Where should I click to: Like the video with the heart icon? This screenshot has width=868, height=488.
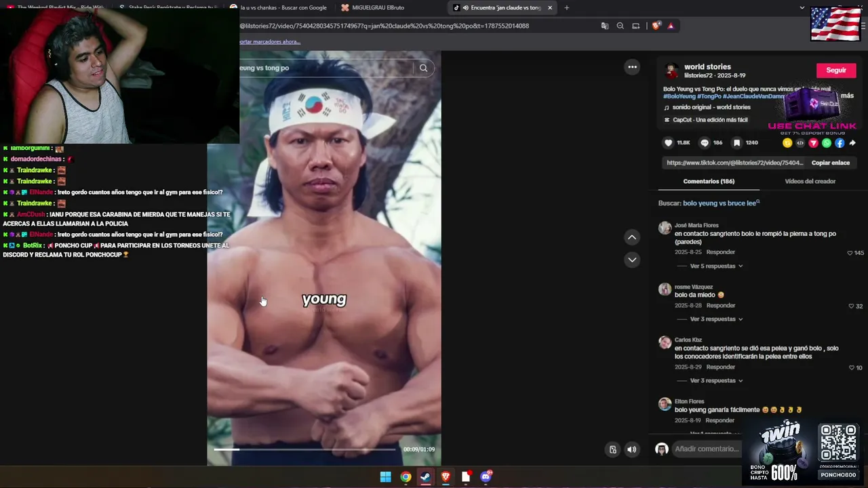(668, 143)
